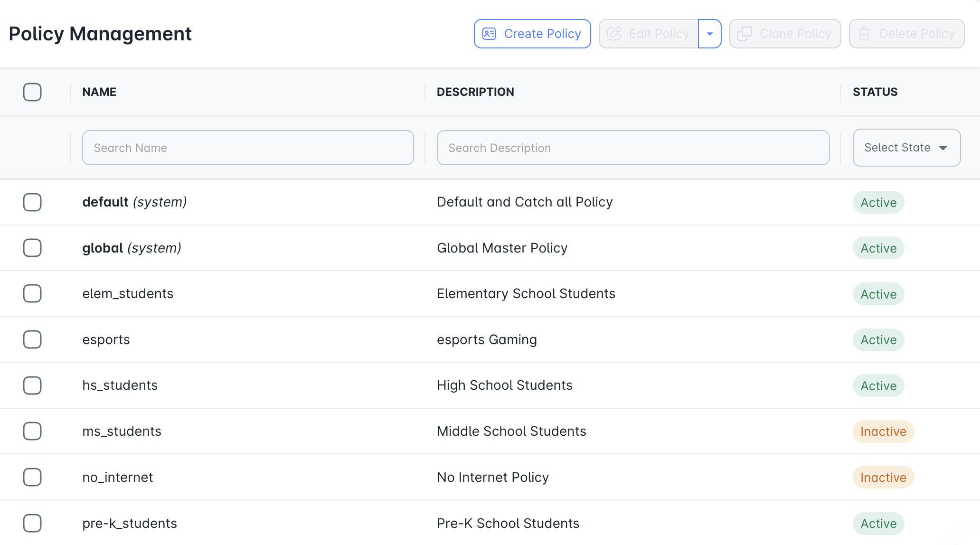Open the hs_students policy row
Viewport: 980px width, 545px height.
point(490,385)
